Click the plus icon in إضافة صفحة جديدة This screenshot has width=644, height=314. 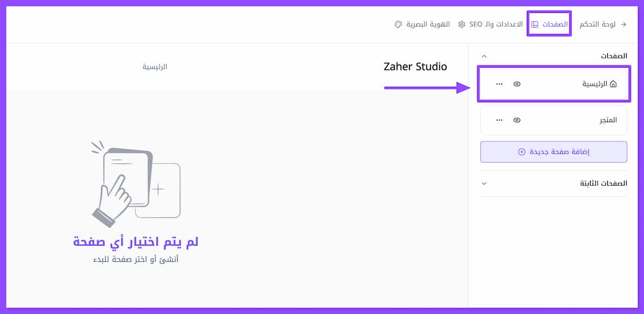pos(522,152)
